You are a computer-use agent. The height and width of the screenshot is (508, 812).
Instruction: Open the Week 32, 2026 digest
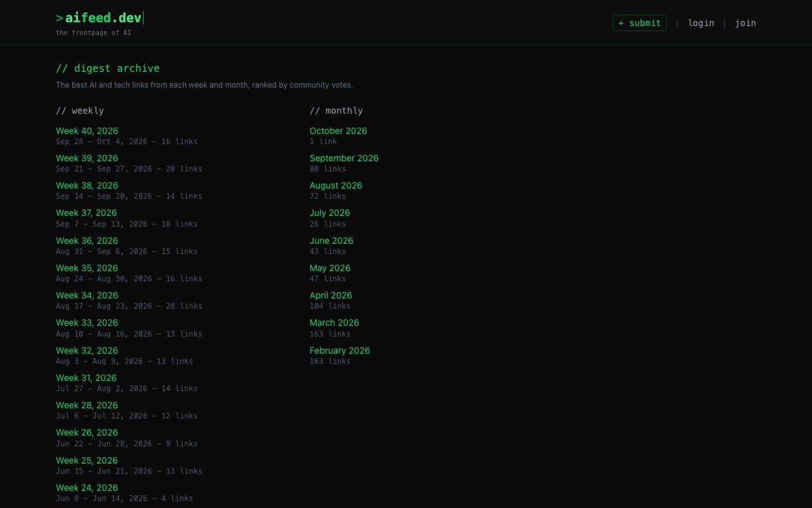[87, 351]
